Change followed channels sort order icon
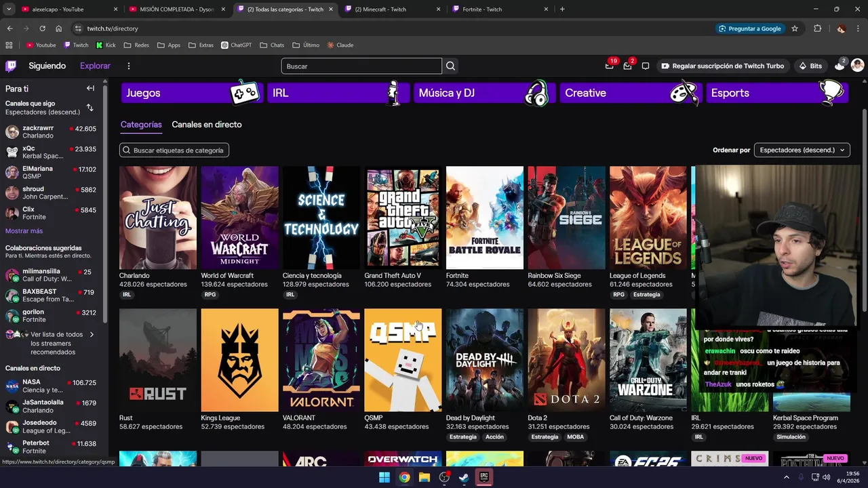The height and width of the screenshot is (488, 868). [x=90, y=108]
